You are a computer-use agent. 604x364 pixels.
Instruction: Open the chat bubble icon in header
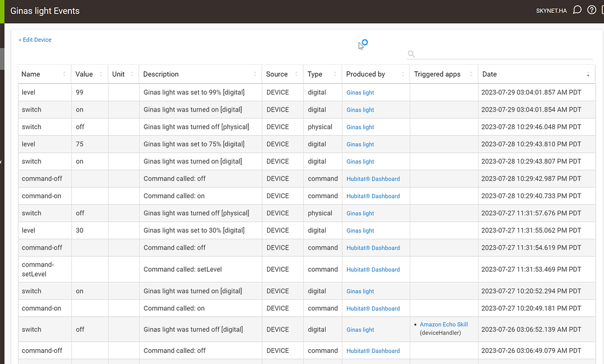pyautogui.click(x=577, y=10)
